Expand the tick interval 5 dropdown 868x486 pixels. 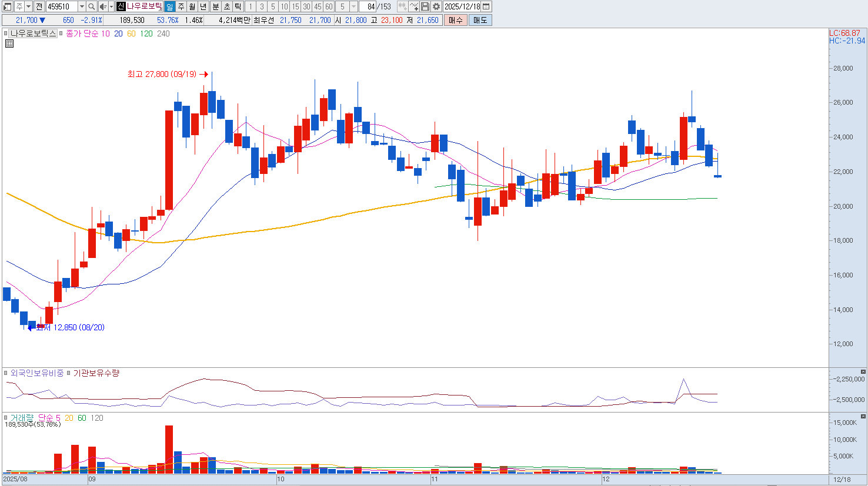pyautogui.click(x=353, y=6)
